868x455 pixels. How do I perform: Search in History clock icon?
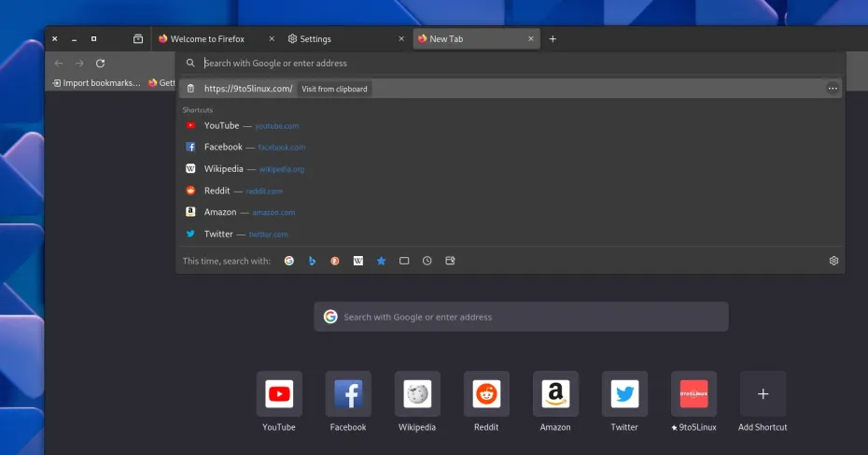point(427,261)
